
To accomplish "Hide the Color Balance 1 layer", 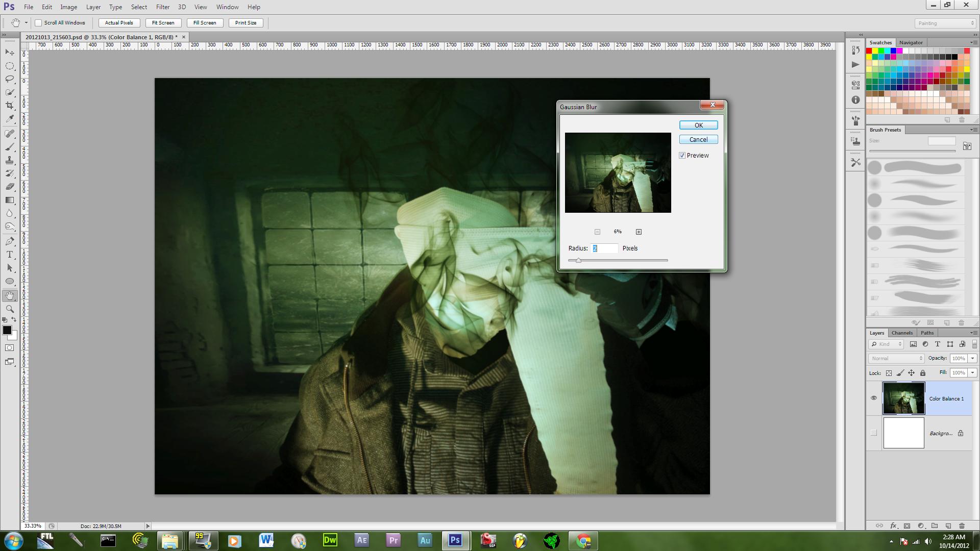I will pyautogui.click(x=874, y=398).
